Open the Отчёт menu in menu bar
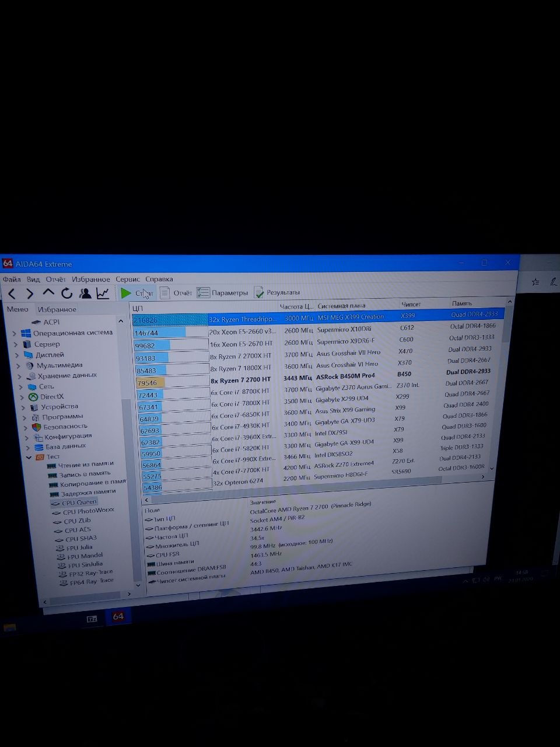The image size is (560, 747). [x=55, y=280]
